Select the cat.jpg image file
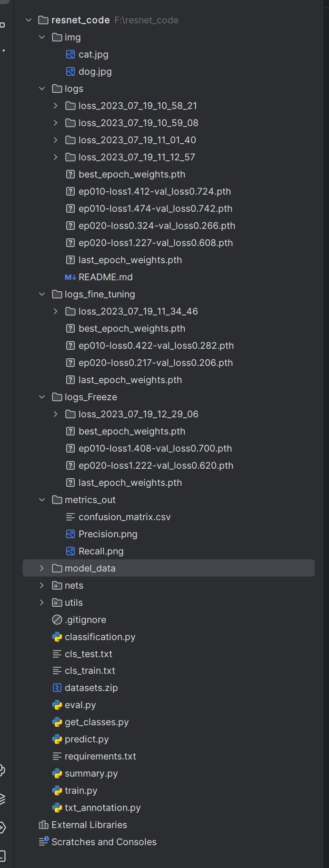329x868 pixels. 93,54
